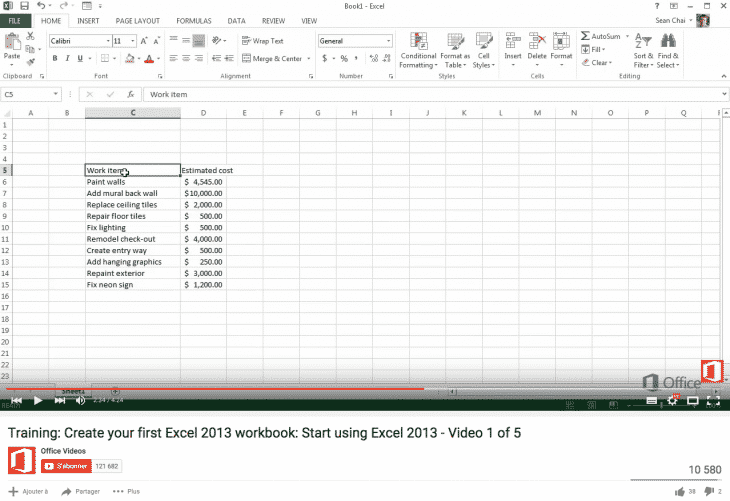Click the Insert Function fx icon

click(x=130, y=94)
